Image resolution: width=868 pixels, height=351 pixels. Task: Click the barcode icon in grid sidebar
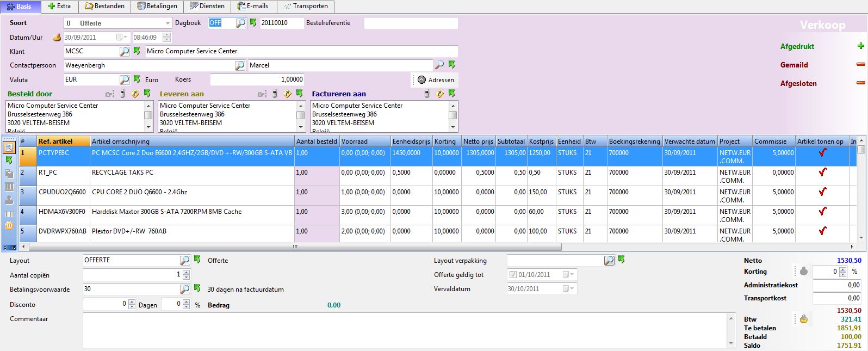[9, 213]
